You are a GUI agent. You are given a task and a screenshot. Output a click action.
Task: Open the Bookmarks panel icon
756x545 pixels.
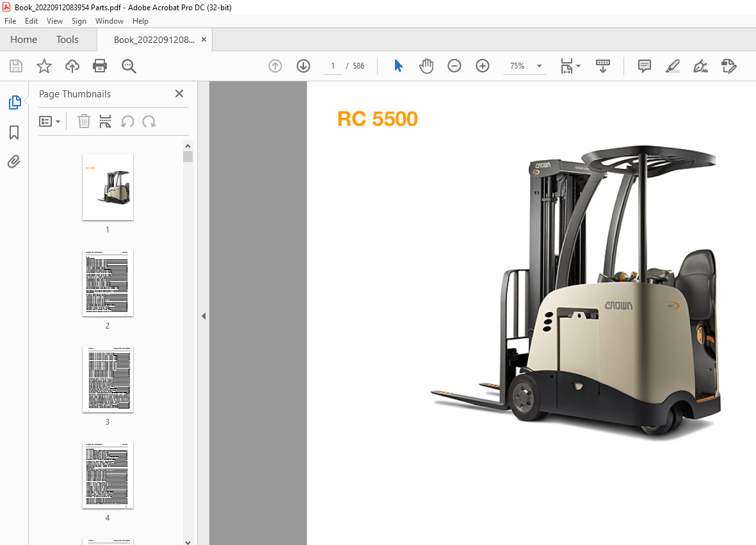[x=14, y=133]
